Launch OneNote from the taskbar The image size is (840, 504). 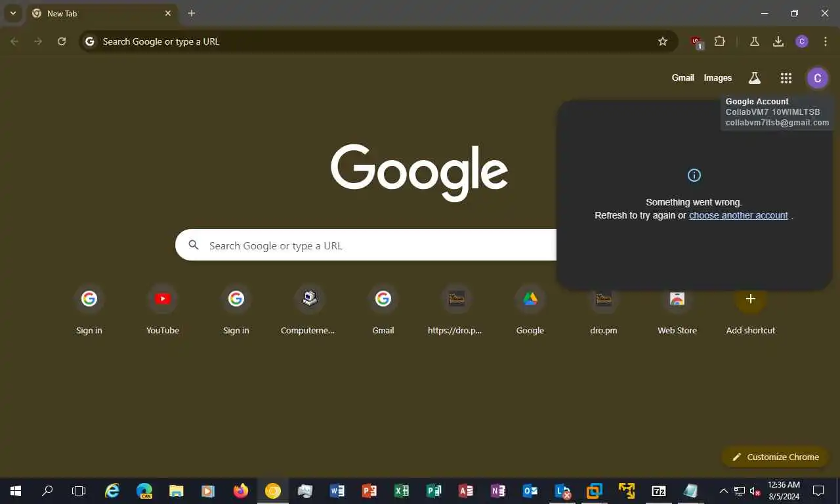pos(497,490)
